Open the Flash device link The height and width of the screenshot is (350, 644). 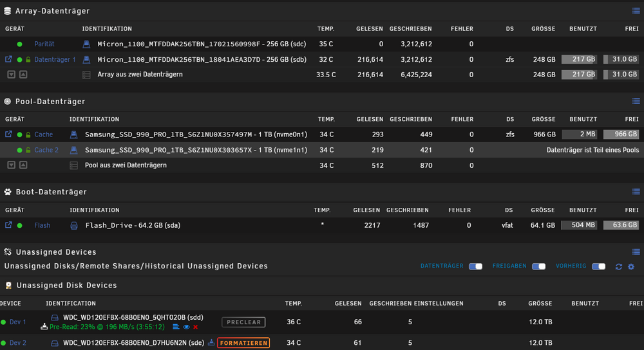click(x=42, y=225)
